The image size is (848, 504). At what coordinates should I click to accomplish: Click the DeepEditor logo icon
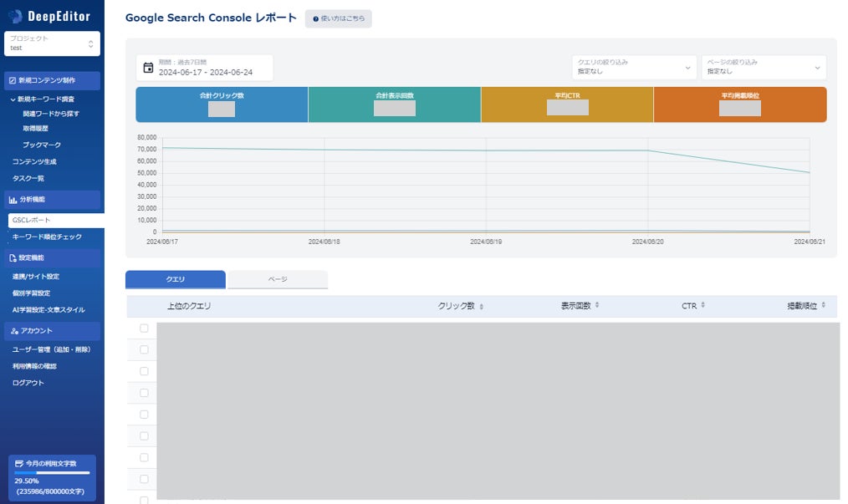click(15, 16)
